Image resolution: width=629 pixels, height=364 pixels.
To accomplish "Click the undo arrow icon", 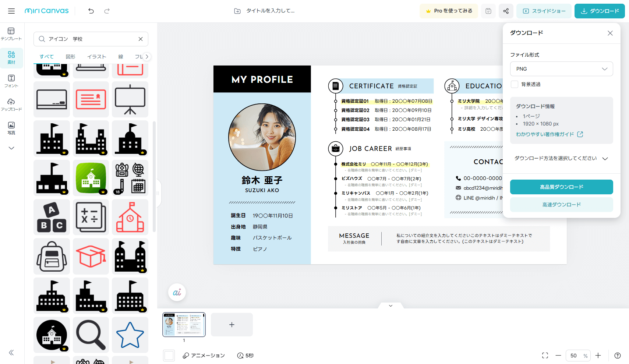I will (91, 11).
